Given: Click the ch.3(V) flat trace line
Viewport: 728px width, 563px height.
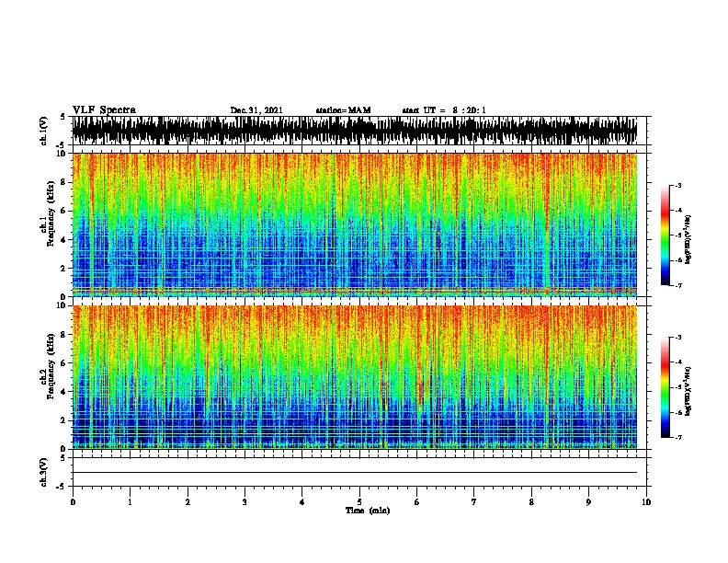Looking at the screenshot, I should coord(355,473).
